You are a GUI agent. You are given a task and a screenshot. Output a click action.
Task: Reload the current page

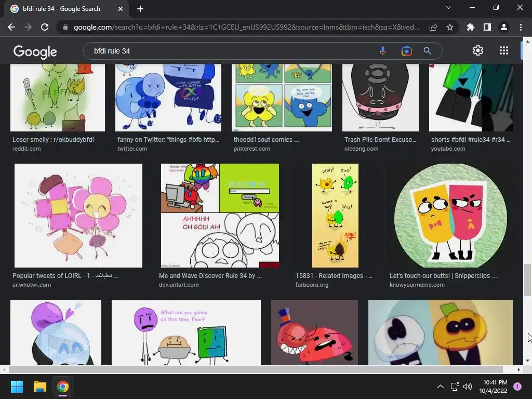pyautogui.click(x=45, y=27)
